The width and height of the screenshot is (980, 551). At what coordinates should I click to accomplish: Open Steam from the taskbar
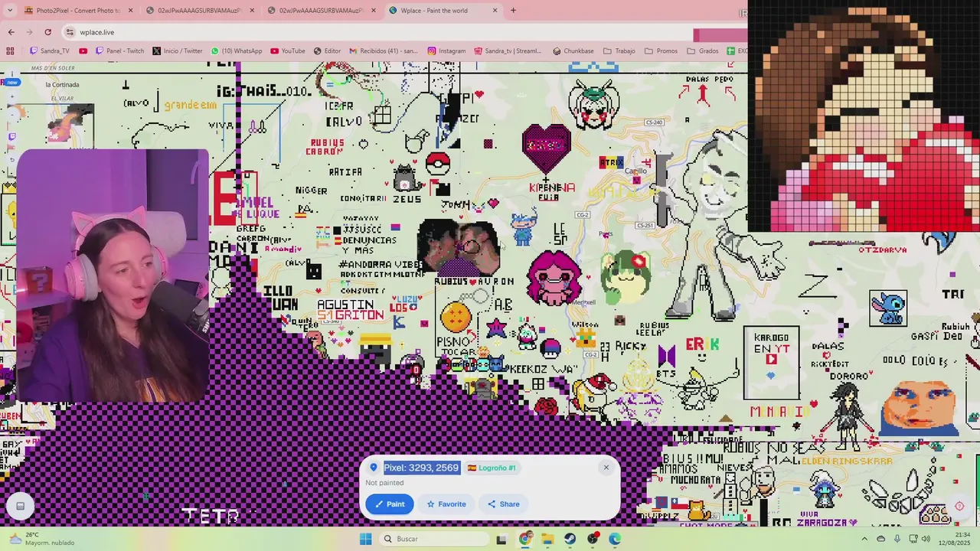point(570,539)
